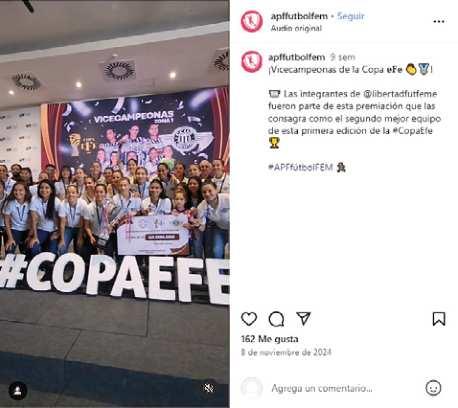Open the emoji picker in the comment box
458x408 pixels.
(433, 388)
